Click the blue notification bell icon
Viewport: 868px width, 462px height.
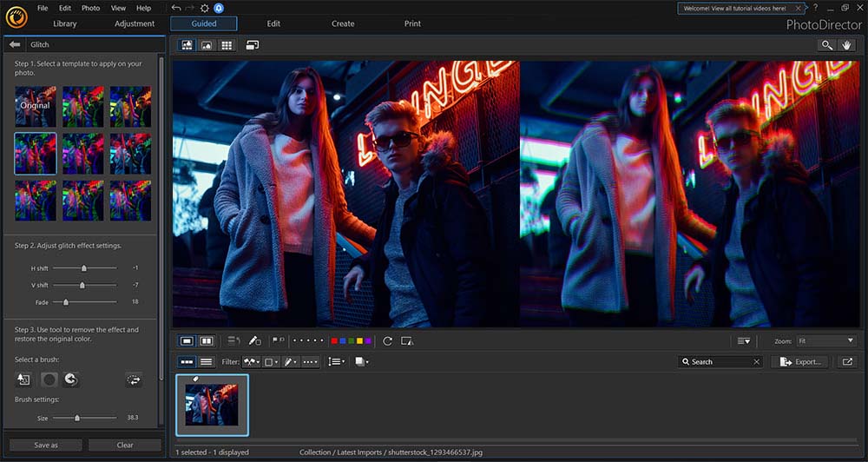click(219, 8)
